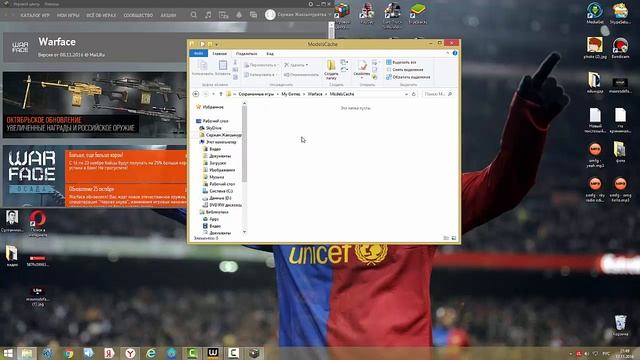Click Снять выделение in the ribbon
This screenshot has width=640, height=360.
[x=405, y=69]
